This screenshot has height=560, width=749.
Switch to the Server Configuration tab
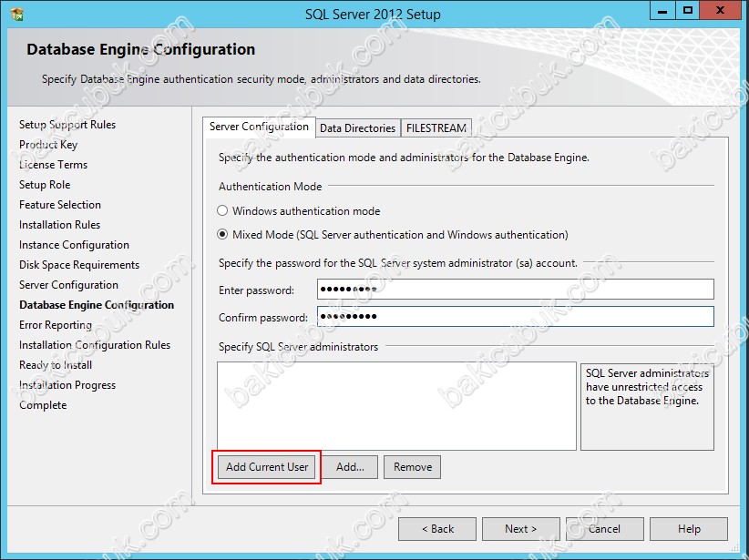259,127
